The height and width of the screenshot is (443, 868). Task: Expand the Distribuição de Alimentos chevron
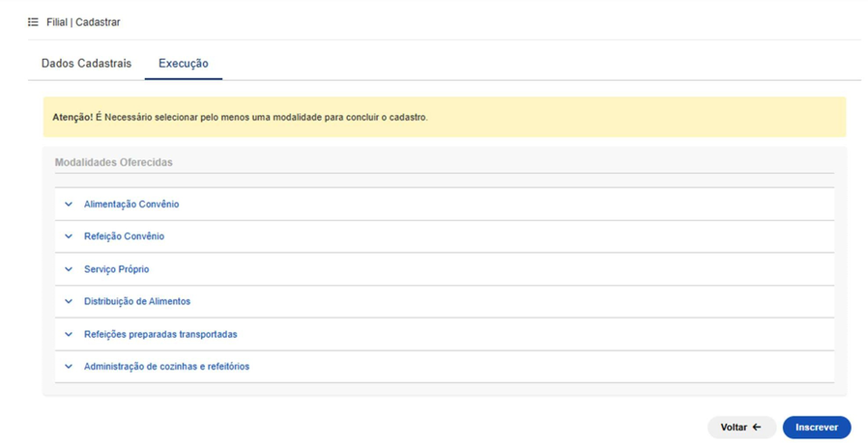[x=69, y=302]
